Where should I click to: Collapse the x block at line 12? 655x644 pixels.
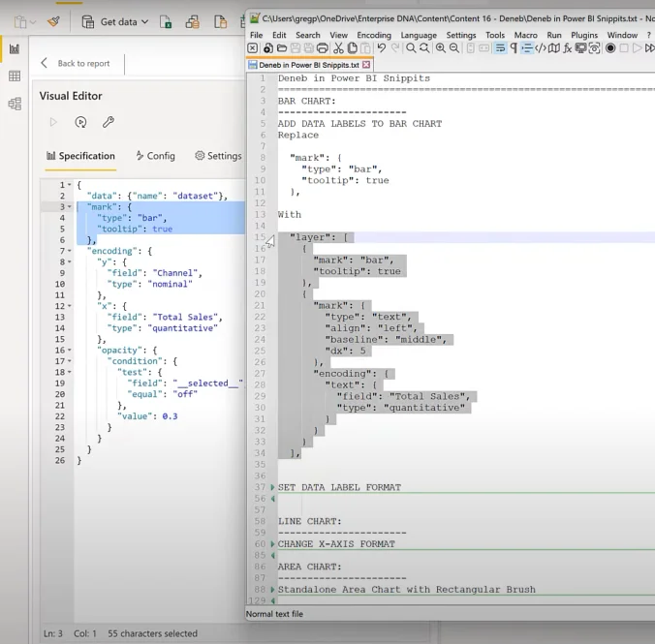pos(70,306)
